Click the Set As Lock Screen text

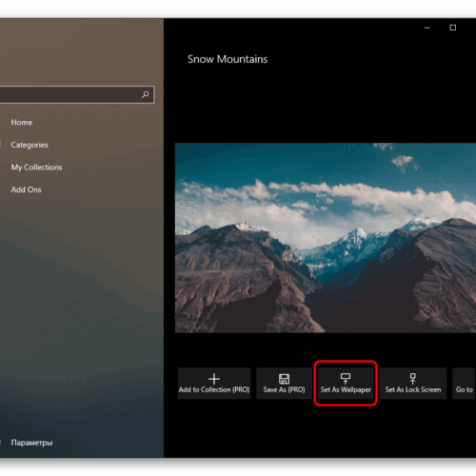coord(413,389)
